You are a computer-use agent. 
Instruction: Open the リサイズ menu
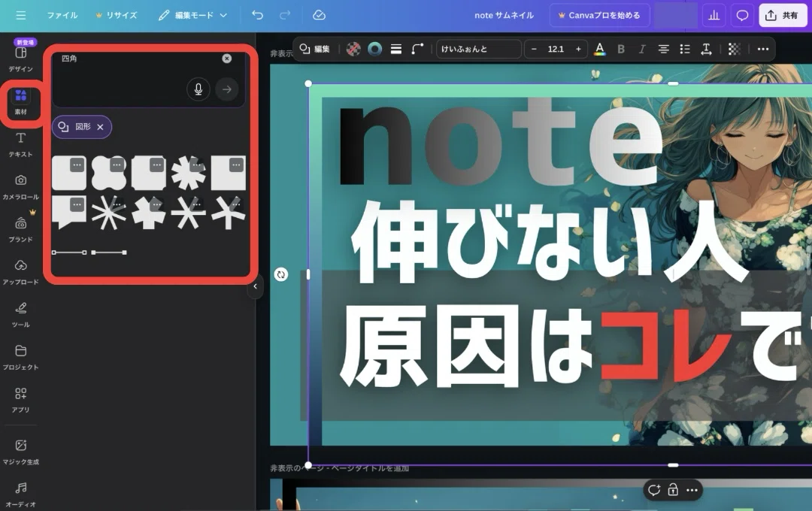point(117,16)
